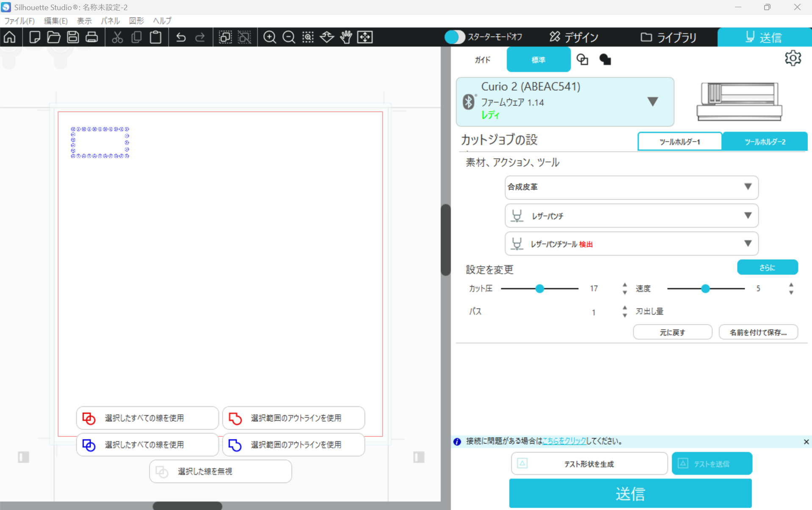Open the 合成皮革 material dropdown
Image resolution: width=812 pixels, height=510 pixels.
[631, 187]
